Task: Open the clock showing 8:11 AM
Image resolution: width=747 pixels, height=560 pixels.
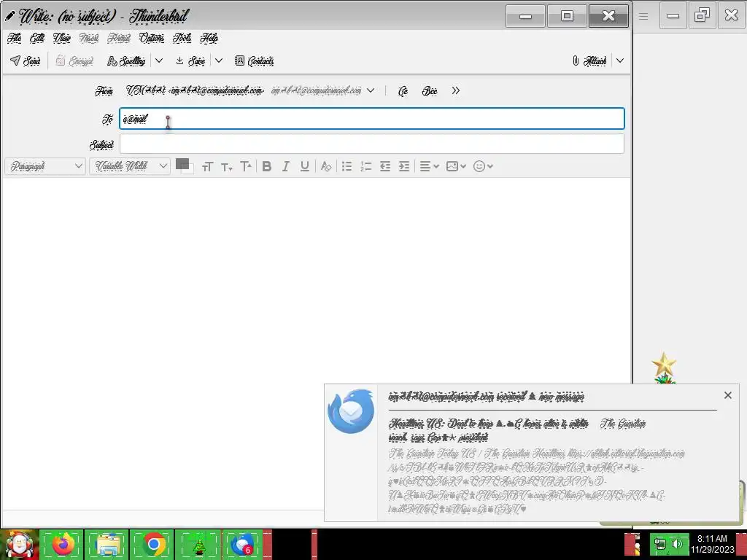Action: (x=712, y=544)
